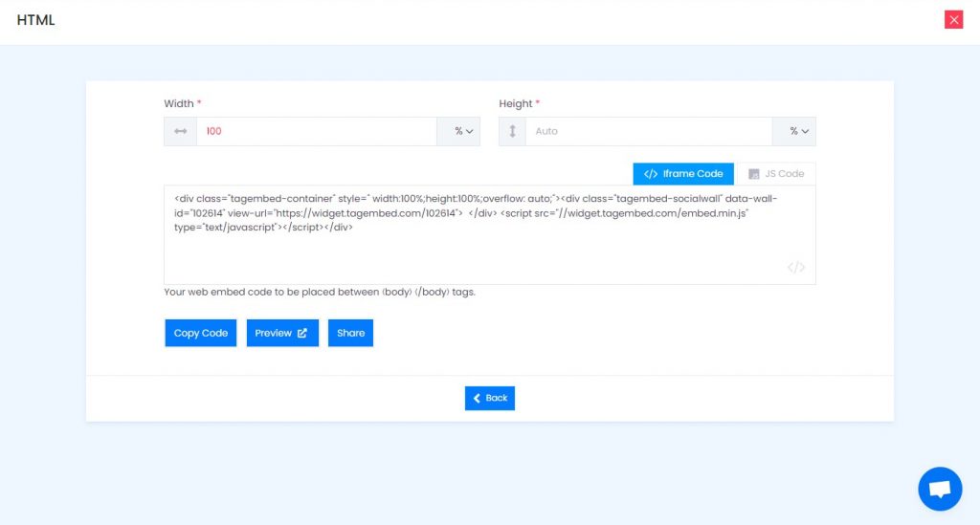This screenshot has height=525, width=980.
Task: Go Back to previous step
Action: (490, 398)
